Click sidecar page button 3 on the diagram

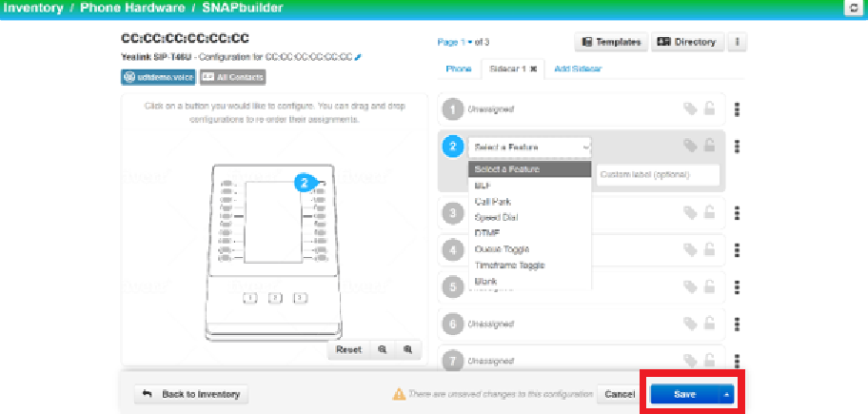300,298
